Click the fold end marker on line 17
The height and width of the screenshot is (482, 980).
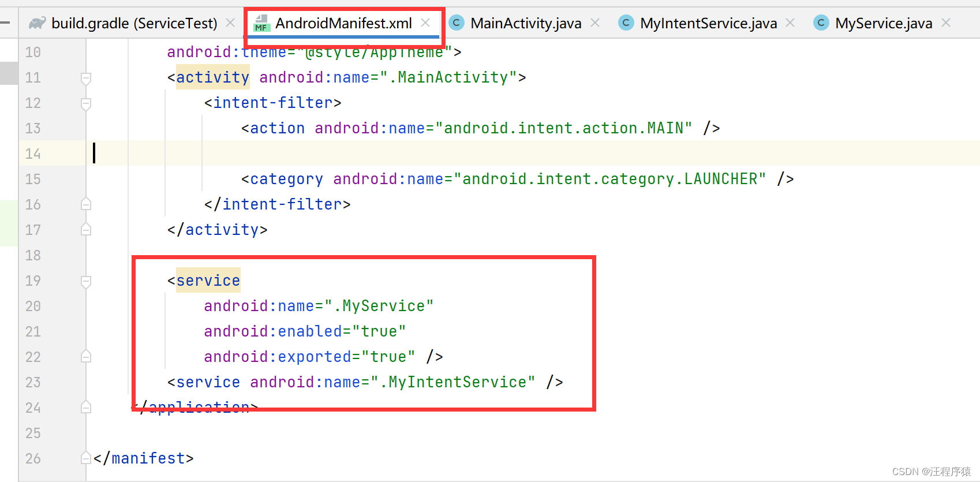[86, 229]
